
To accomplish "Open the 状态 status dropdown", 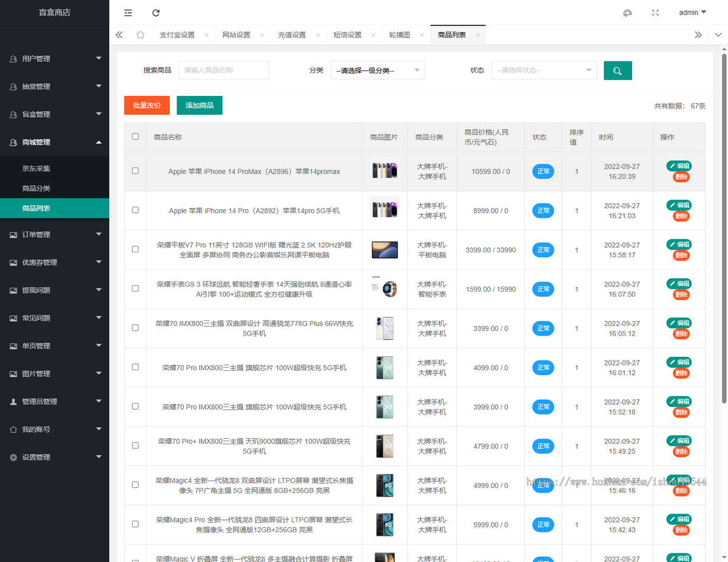I will click(544, 70).
